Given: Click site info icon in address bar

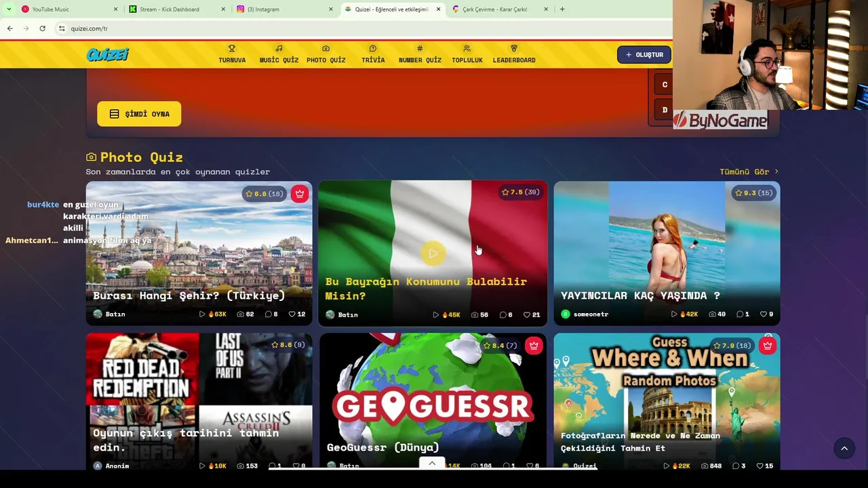Looking at the screenshot, I should click(x=62, y=28).
